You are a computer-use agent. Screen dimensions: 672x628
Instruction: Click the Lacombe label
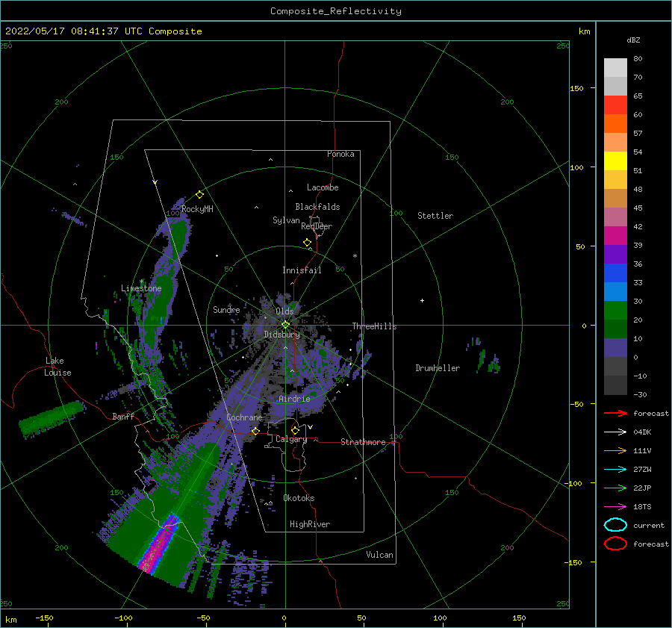tap(323, 187)
